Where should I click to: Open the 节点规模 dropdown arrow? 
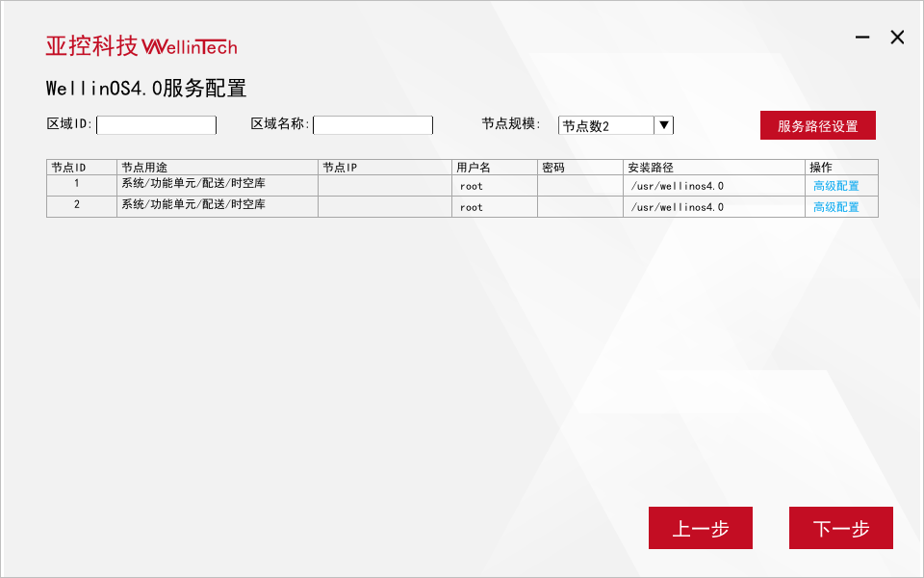point(663,125)
